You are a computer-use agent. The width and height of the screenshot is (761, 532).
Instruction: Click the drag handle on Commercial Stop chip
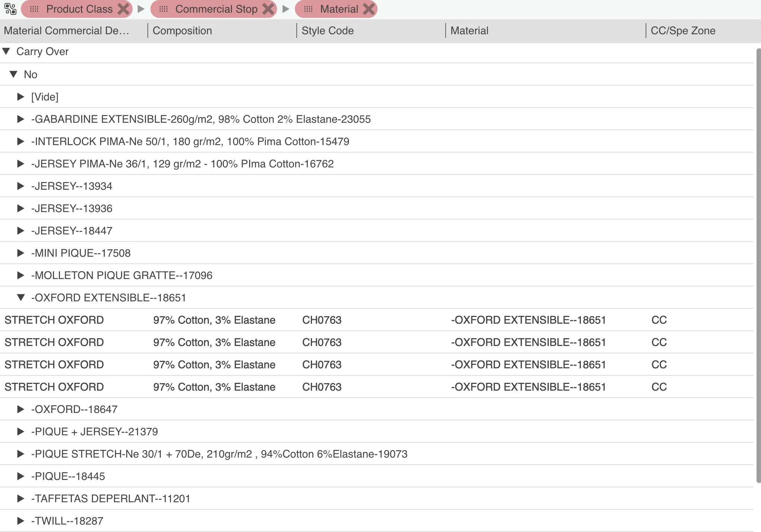click(x=163, y=9)
